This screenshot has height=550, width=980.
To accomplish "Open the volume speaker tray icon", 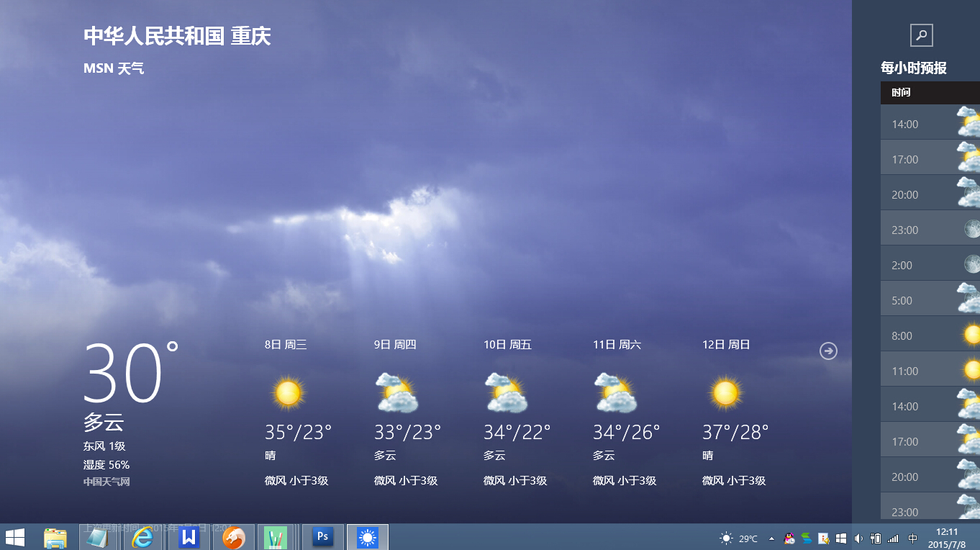I will click(858, 538).
